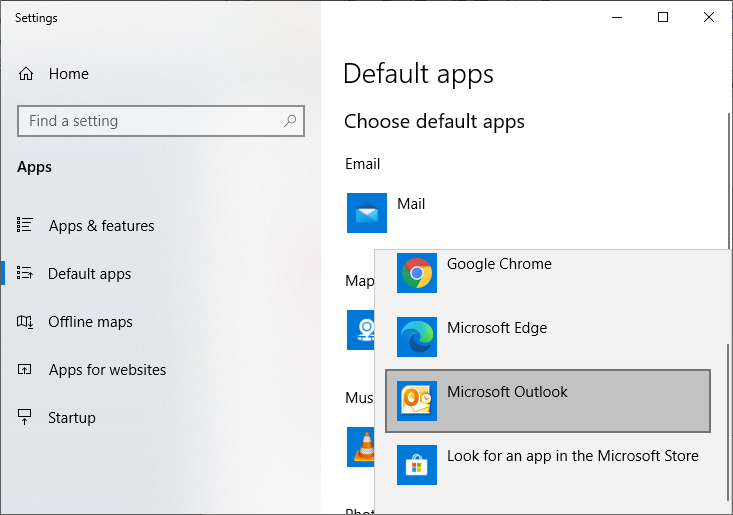Click the Offline maps map icon
Screen dimensions: 733x515
pos(25,322)
